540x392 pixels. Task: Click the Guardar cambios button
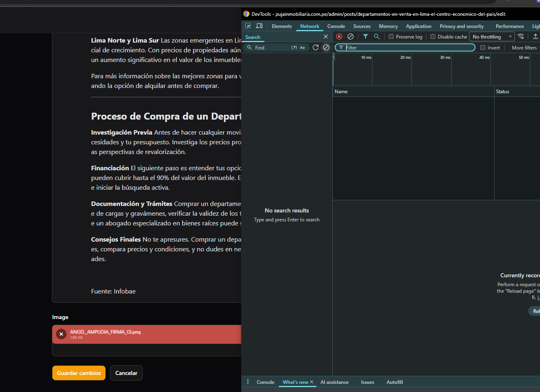[79, 373]
